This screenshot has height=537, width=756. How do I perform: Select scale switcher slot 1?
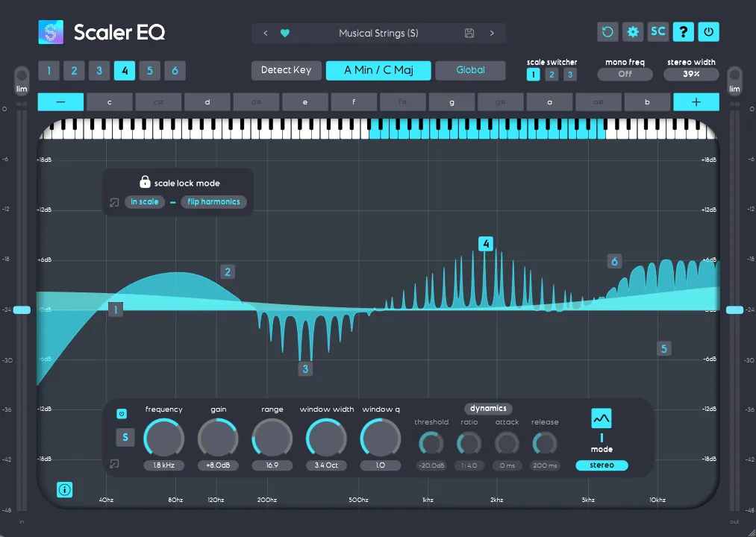[x=534, y=75]
